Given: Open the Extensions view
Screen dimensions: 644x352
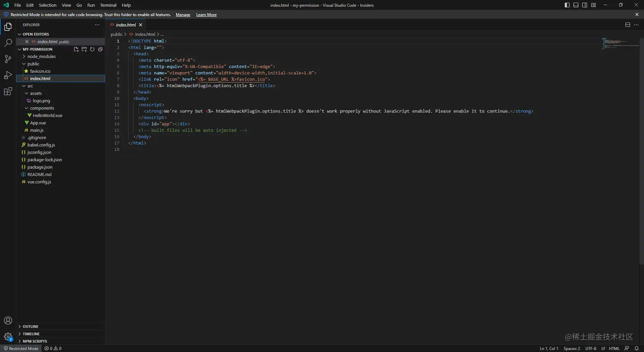Looking at the screenshot, I should [x=8, y=92].
